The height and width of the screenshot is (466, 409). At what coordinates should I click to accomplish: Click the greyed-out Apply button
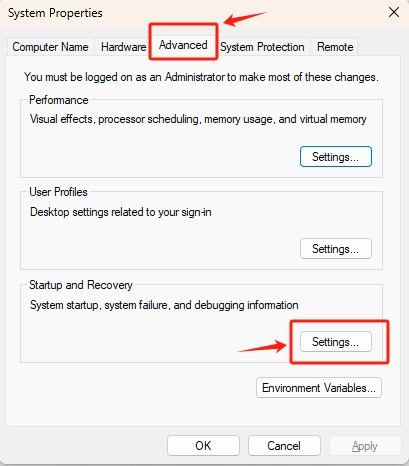(365, 446)
